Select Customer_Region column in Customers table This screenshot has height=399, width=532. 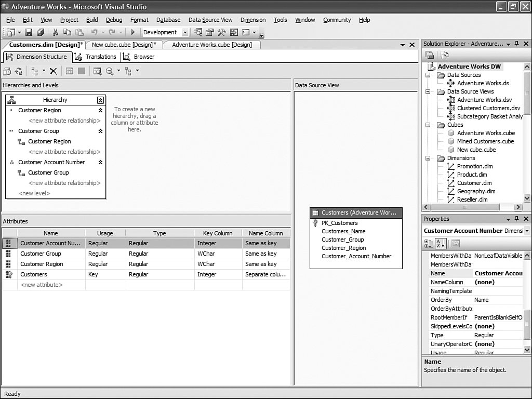point(344,248)
